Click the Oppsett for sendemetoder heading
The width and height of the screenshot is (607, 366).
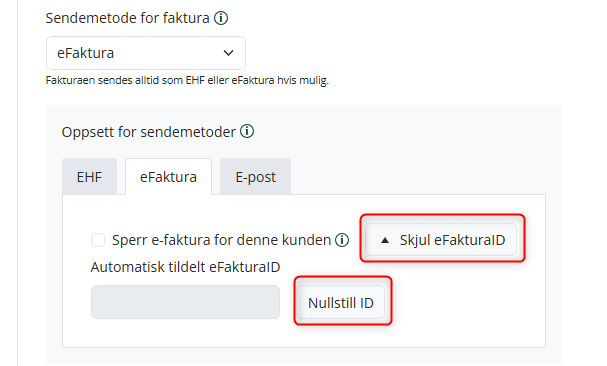(149, 132)
